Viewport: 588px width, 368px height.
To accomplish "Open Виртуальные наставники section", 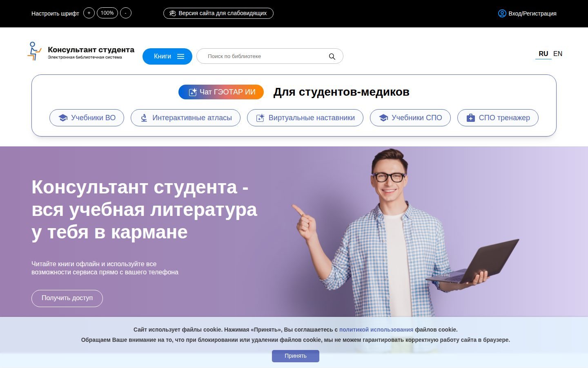I will [305, 118].
